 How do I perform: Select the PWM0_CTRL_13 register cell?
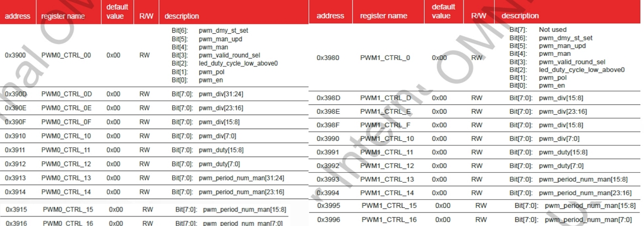(x=66, y=178)
